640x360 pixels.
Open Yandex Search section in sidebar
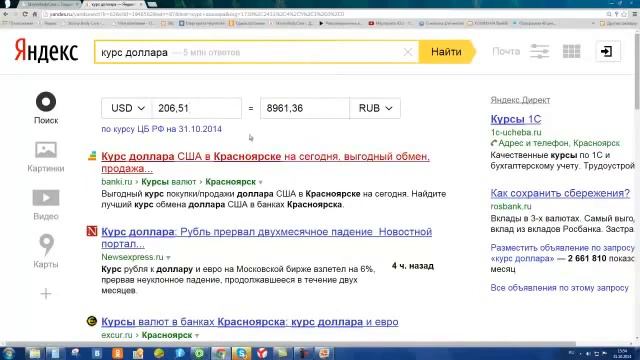pyautogui.click(x=46, y=108)
